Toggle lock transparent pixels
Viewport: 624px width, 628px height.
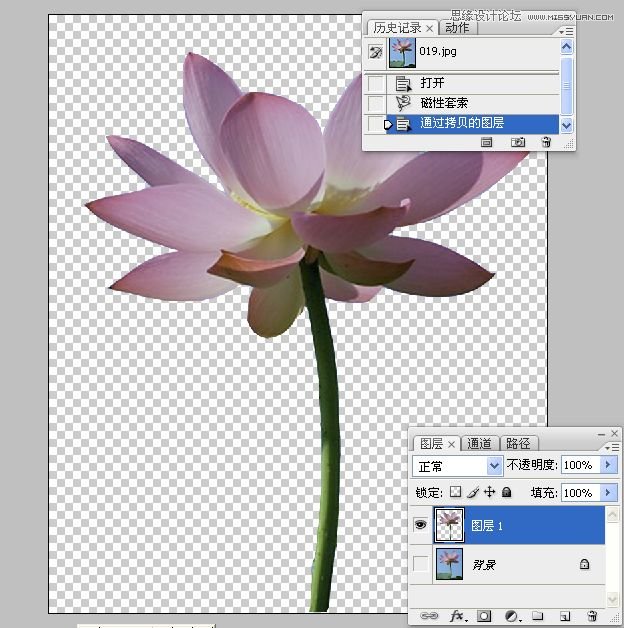[x=455, y=492]
